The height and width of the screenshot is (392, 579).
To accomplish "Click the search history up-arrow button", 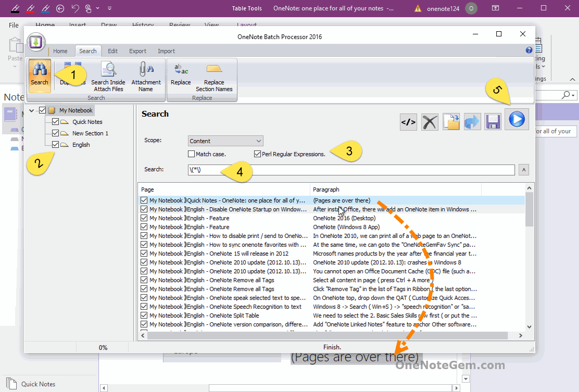I will (x=524, y=170).
